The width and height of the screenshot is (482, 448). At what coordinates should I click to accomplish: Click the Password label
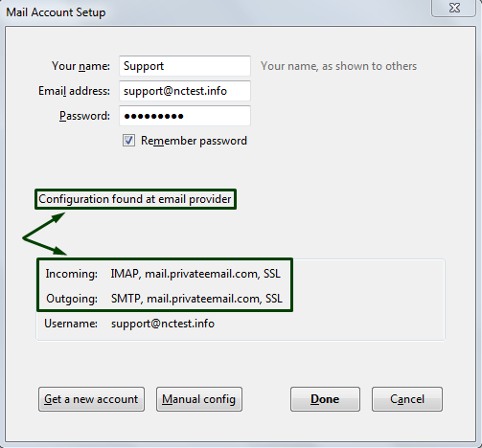click(84, 116)
